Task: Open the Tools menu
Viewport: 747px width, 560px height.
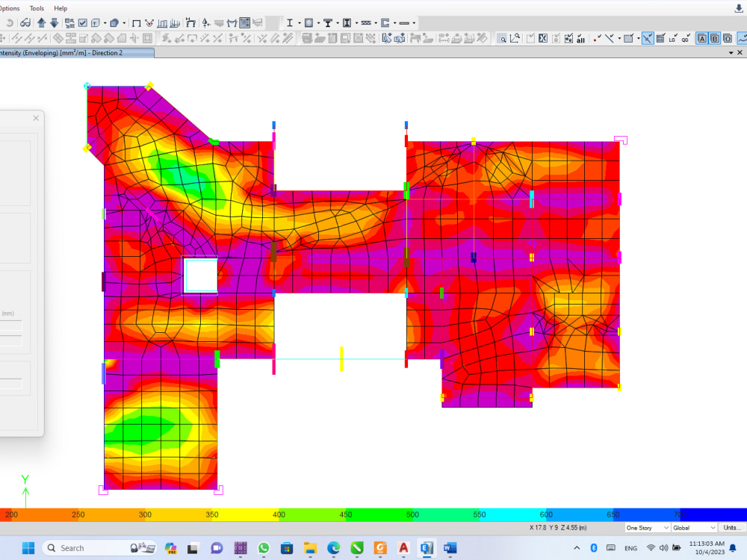Action: point(37,8)
